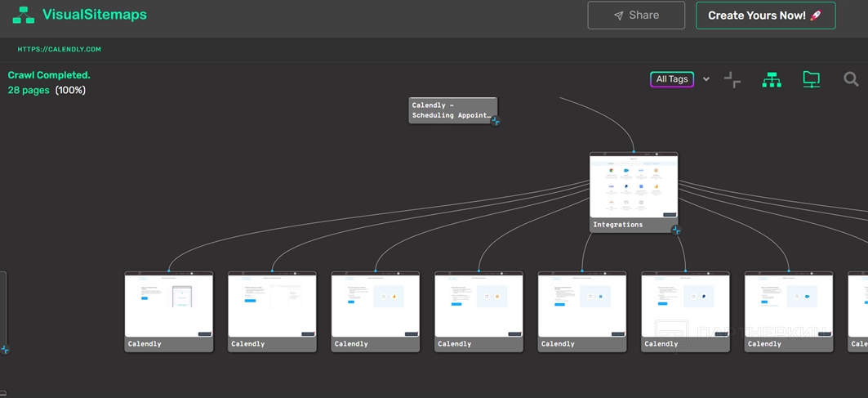Switch to sitemap tree view icon
The width and height of the screenshot is (868, 398).
(x=772, y=79)
